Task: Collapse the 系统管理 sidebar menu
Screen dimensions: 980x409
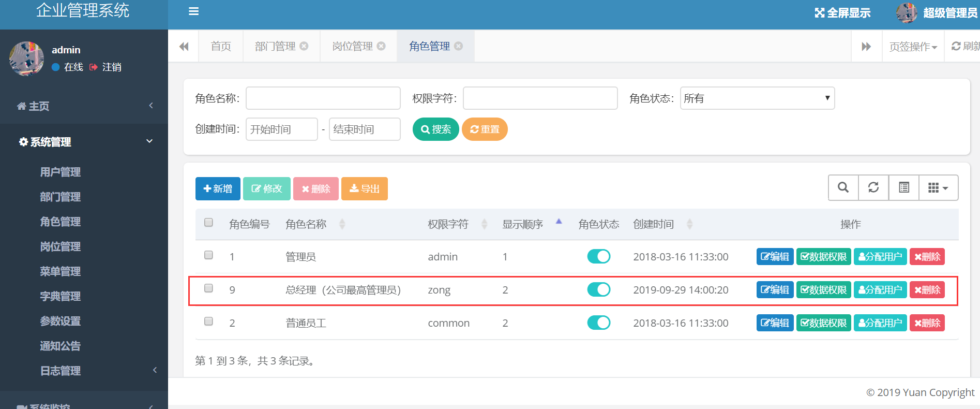Action: (84, 141)
